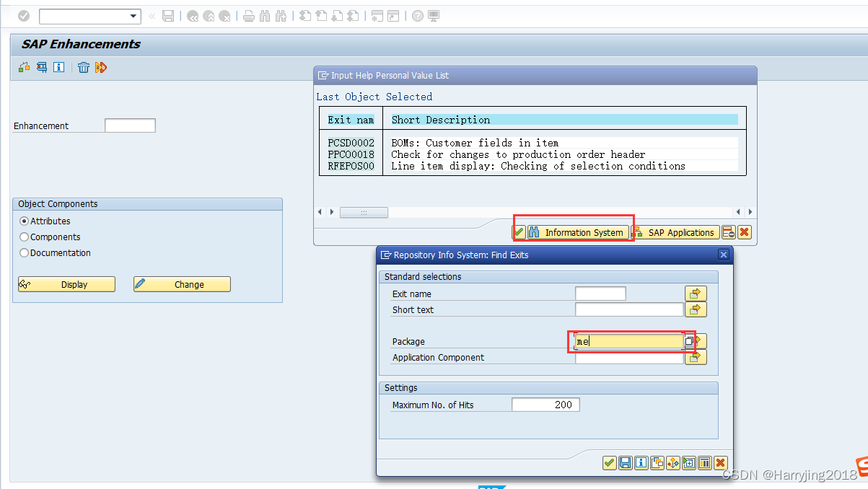Click Save as variant icon in Find Exits dialog
868x489 pixels.
pos(625,463)
